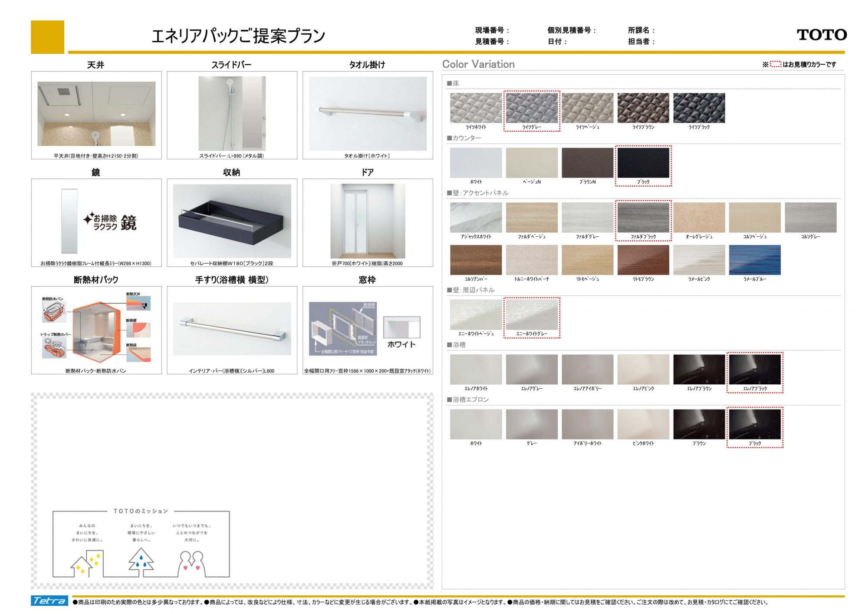Click the house icon in TOTOのミッション
The height and width of the screenshot is (614, 868).
(88, 563)
